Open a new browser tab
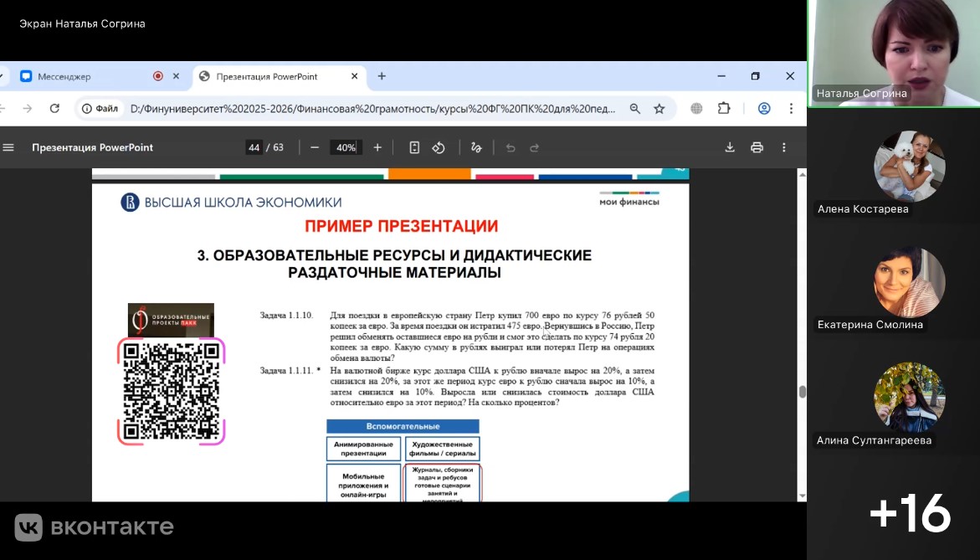This screenshot has height=560, width=980. point(382,76)
